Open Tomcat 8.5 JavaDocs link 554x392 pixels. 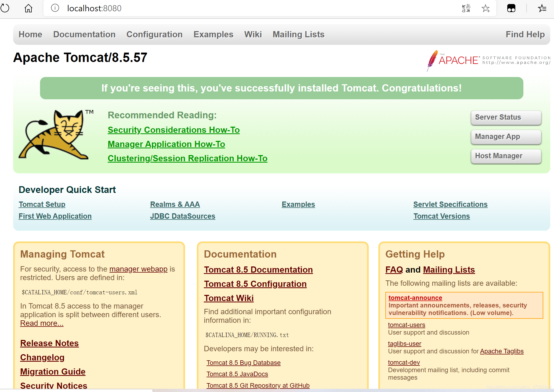tap(237, 374)
